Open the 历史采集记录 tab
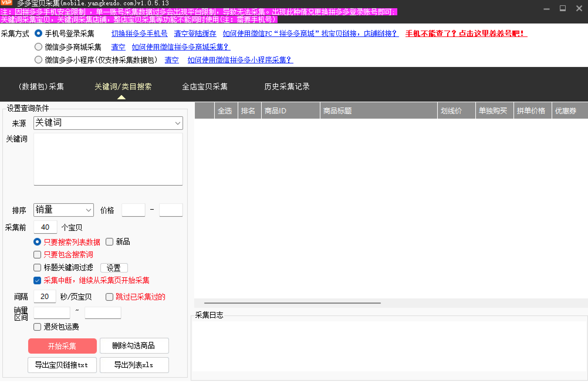The width and height of the screenshot is (588, 383). pos(287,87)
